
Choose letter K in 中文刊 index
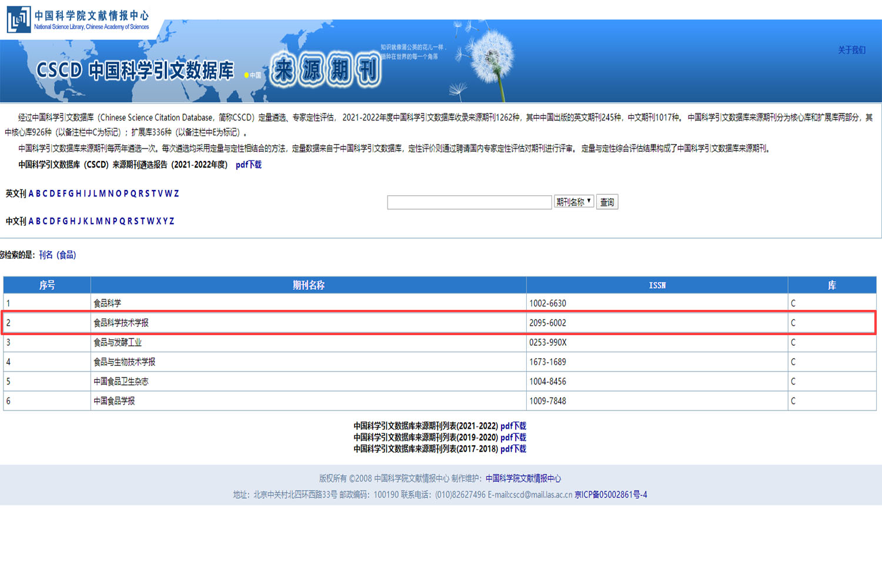(85, 221)
